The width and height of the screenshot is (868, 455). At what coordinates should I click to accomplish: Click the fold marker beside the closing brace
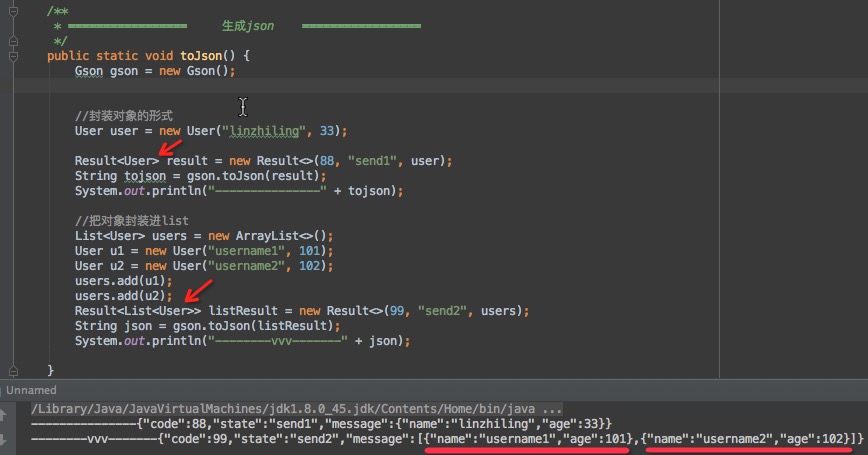pyautogui.click(x=13, y=370)
